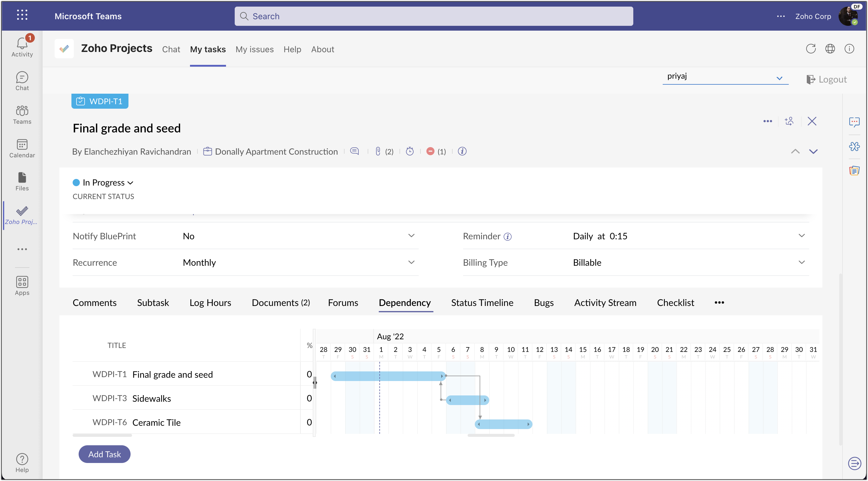Open the In Progress status dropdown
This screenshot has width=868, height=481.
tap(103, 183)
